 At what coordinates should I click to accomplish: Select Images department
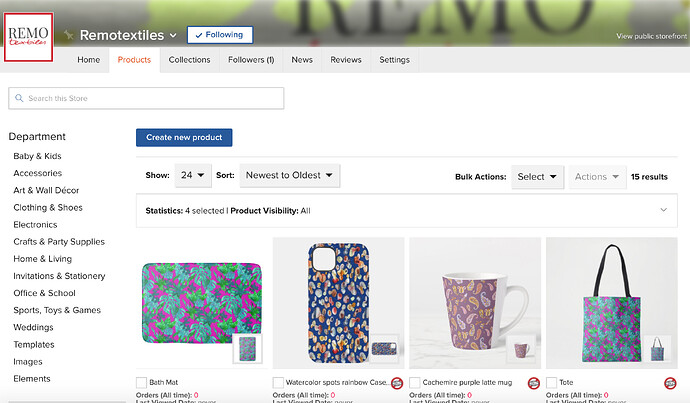[28, 362]
